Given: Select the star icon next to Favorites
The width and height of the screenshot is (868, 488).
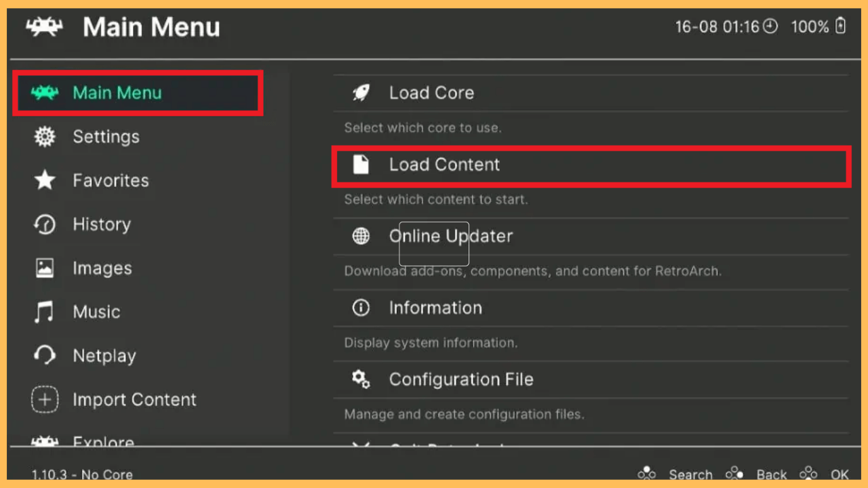Looking at the screenshot, I should (x=44, y=180).
